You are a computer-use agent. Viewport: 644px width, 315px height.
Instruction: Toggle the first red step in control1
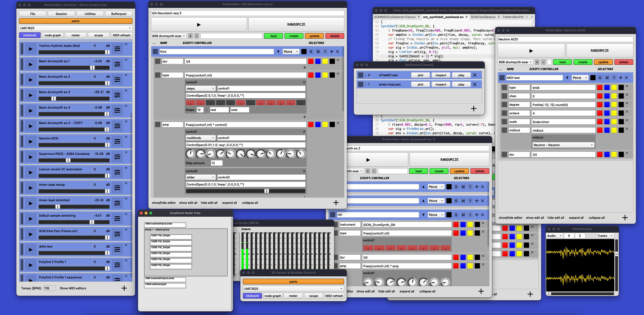pos(190,103)
